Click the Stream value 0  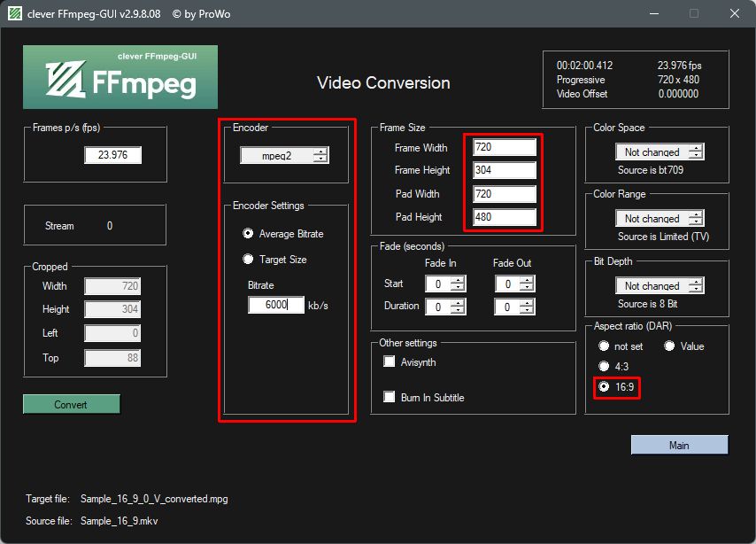click(x=110, y=225)
